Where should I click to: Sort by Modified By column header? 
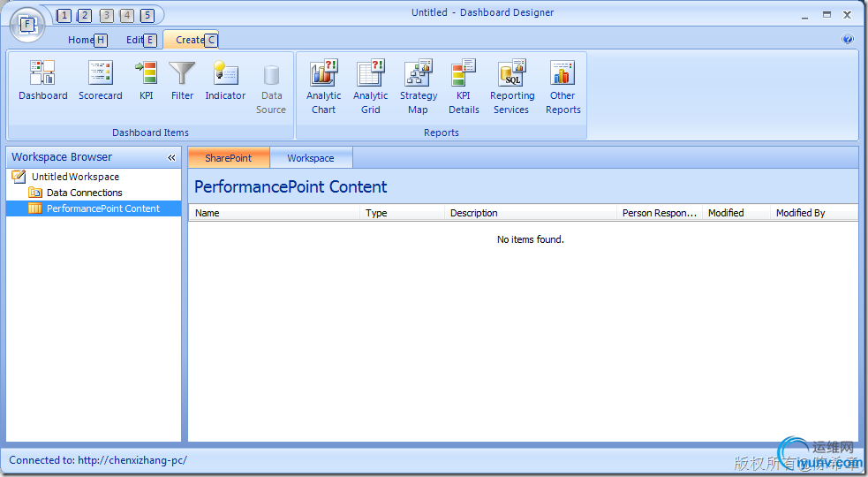814,213
